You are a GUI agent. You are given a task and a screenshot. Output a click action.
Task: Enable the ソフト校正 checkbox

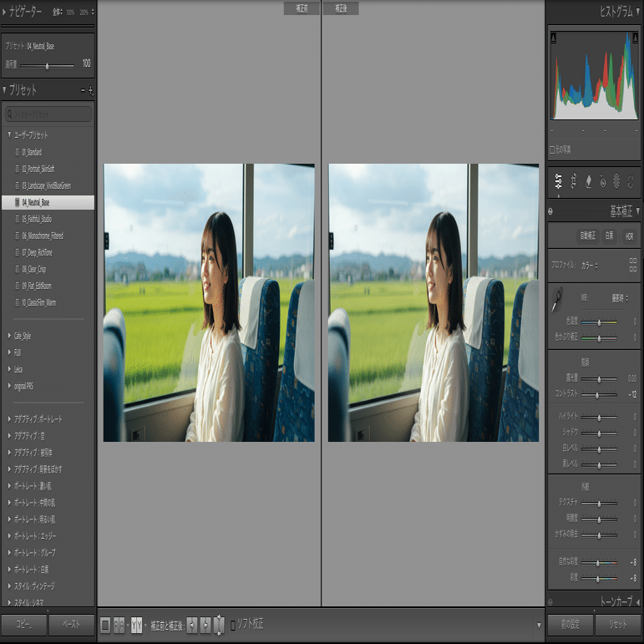233,626
